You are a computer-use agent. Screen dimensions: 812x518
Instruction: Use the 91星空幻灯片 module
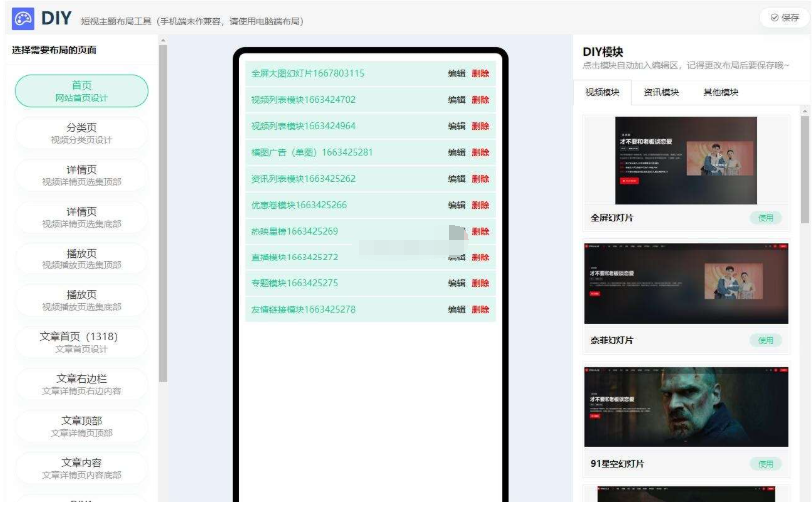[x=765, y=464]
